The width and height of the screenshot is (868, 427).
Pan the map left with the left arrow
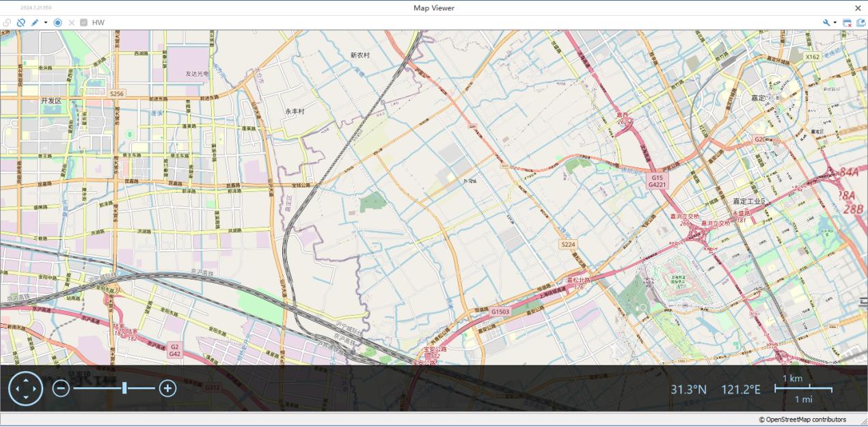click(16, 389)
